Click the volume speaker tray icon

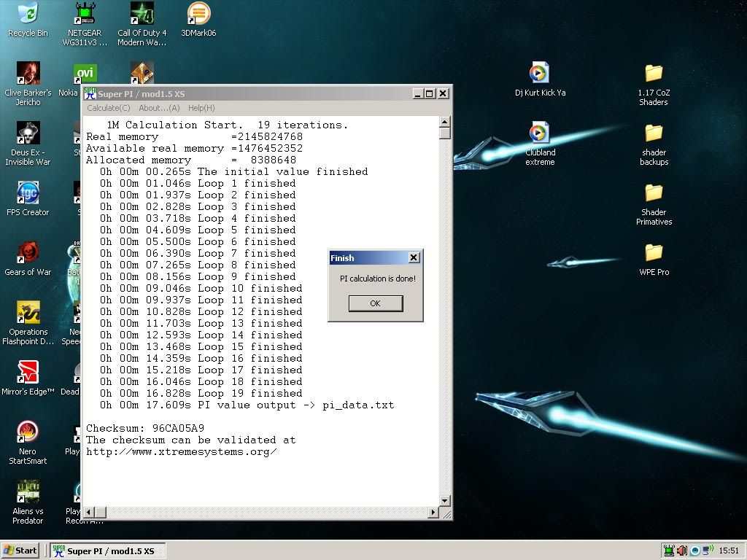682,551
